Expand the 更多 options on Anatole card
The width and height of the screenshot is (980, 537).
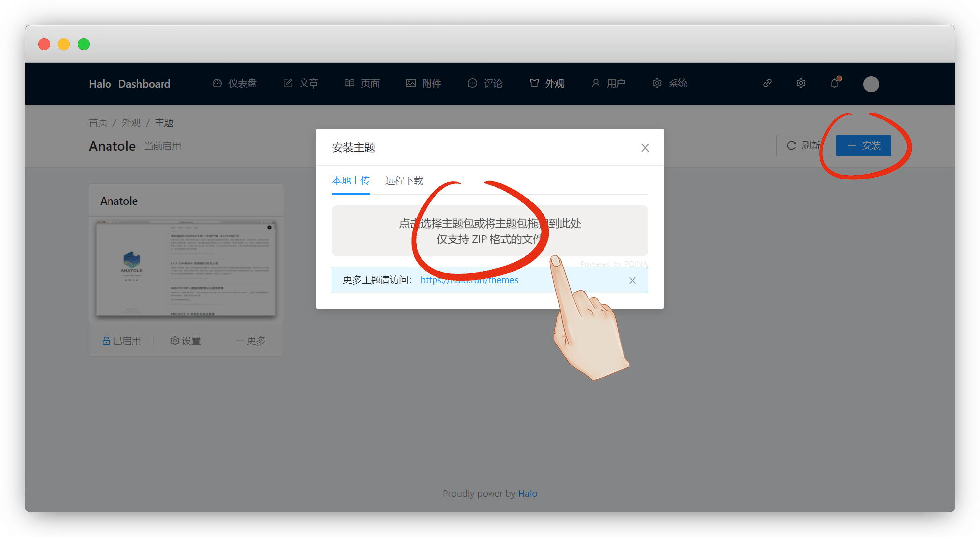point(251,341)
